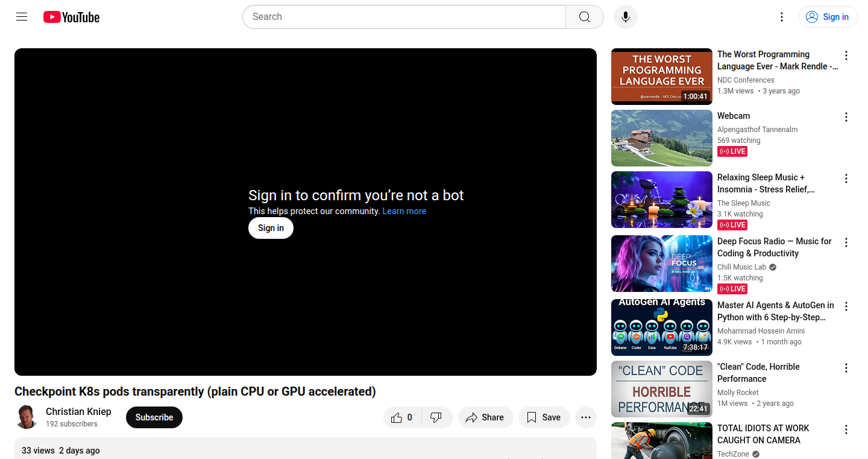Open Deep Focus Radio thumbnail
This screenshot has height=459, width=868.
(662, 264)
